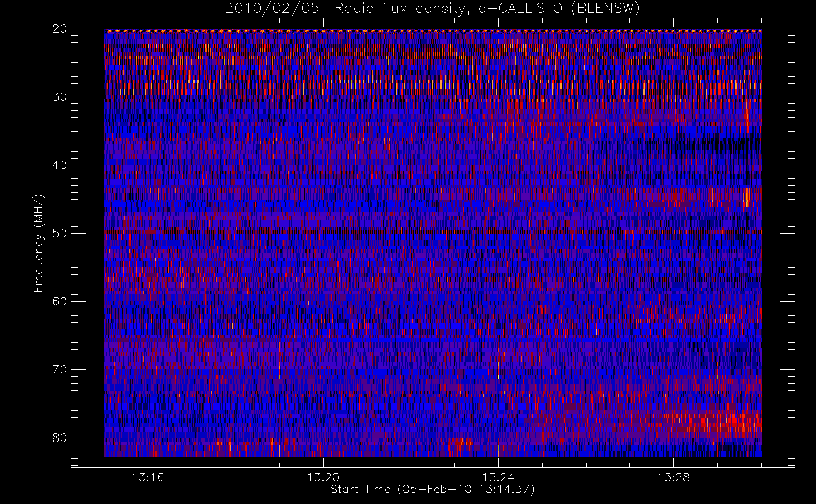Screen dimensions: 816x504
Task: Click frequency tick label 50
Action: [60, 233]
